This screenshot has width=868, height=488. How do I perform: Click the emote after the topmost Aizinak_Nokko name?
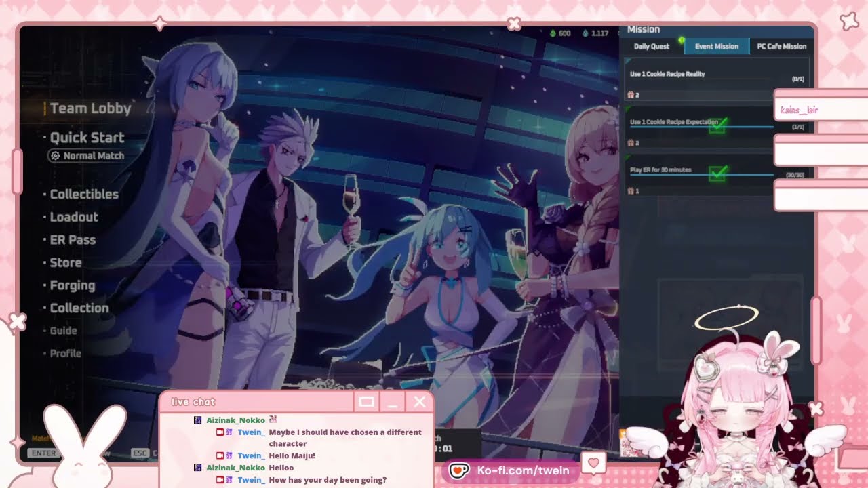273,420
